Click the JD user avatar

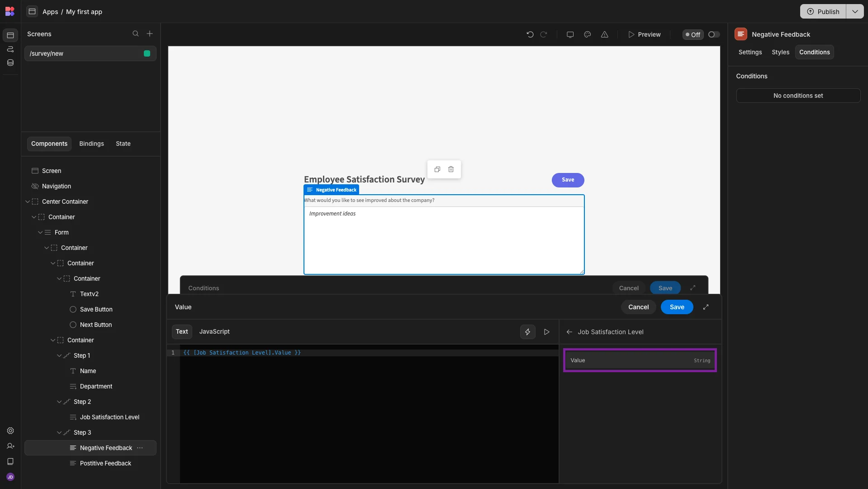click(10, 477)
